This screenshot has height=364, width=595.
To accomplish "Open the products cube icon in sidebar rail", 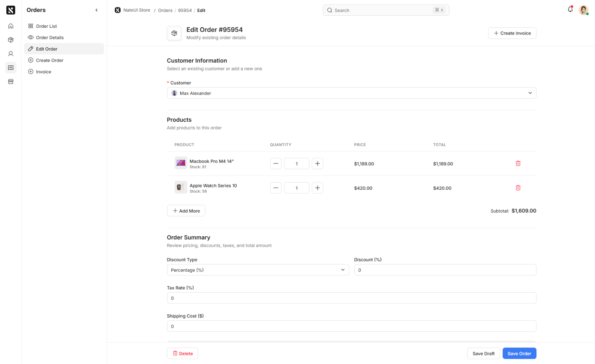I will [x=11, y=40].
